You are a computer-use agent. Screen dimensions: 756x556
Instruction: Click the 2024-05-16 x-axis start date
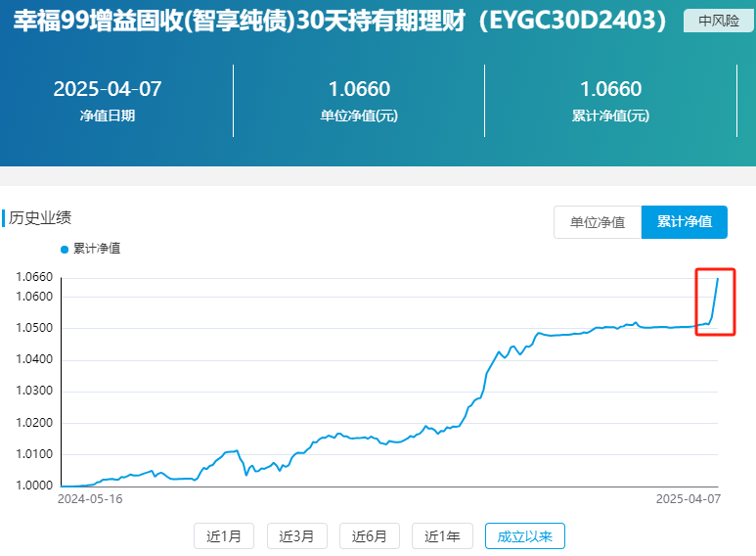[x=90, y=499]
